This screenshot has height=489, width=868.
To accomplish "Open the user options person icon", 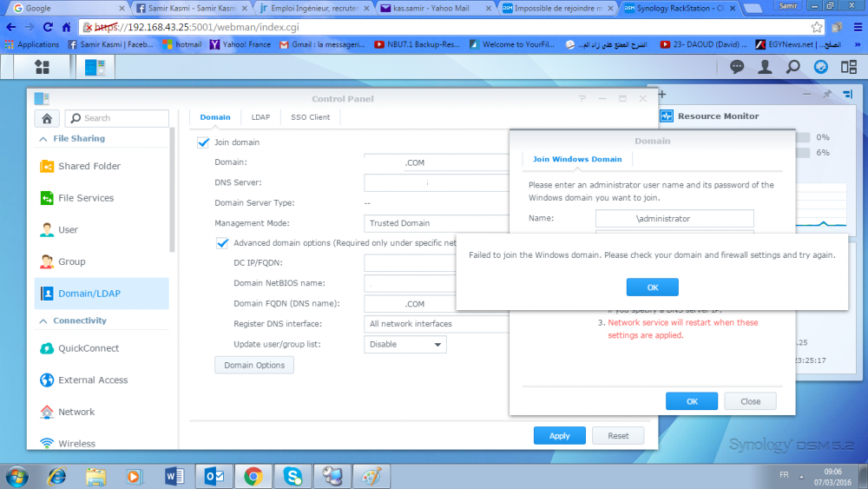I will click(x=765, y=67).
